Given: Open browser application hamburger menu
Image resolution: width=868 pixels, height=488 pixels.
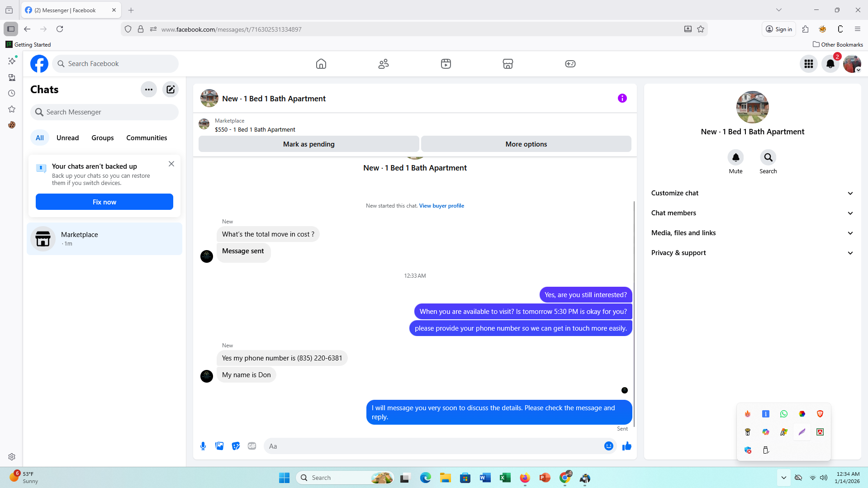Looking at the screenshot, I should [858, 29].
